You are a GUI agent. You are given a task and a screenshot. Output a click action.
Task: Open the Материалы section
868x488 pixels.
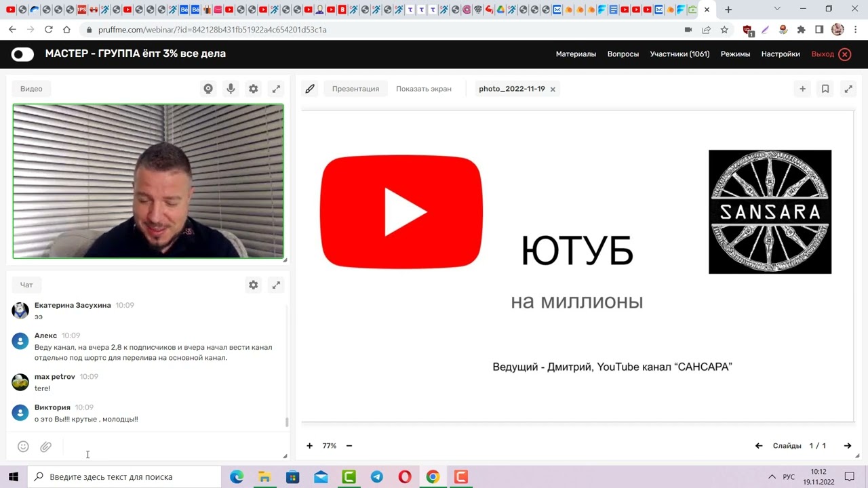(576, 54)
